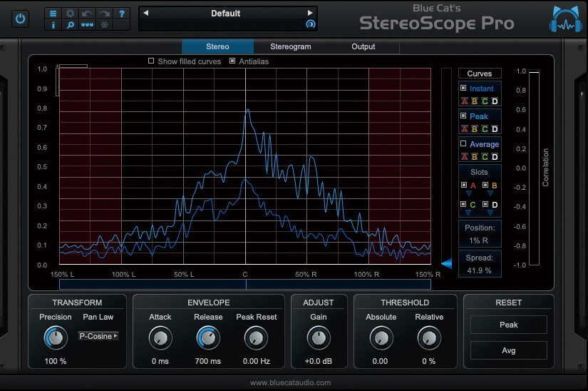Store Peak curve to slot C
This screenshot has height=391, width=588.
click(x=485, y=128)
